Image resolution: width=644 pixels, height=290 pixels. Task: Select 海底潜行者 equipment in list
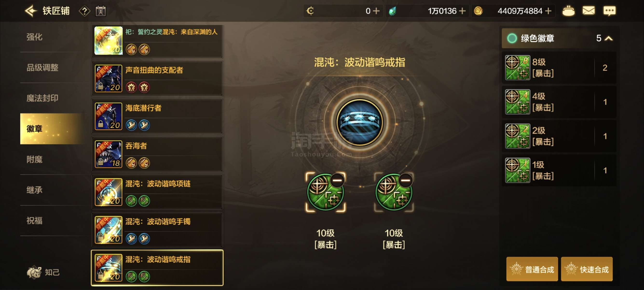(157, 116)
